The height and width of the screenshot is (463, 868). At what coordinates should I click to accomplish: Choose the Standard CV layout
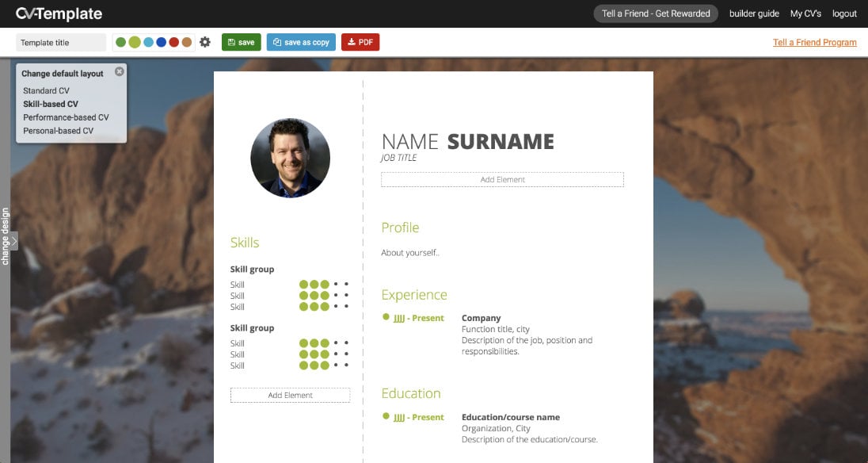click(46, 91)
